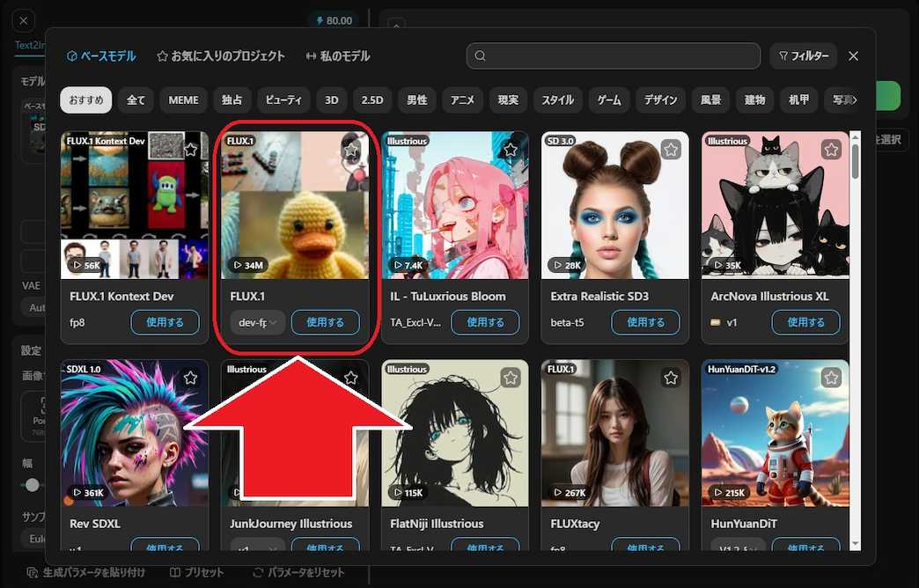Click the 80.00 credits balance indicator
The width and height of the screenshot is (919, 588).
[335, 20]
